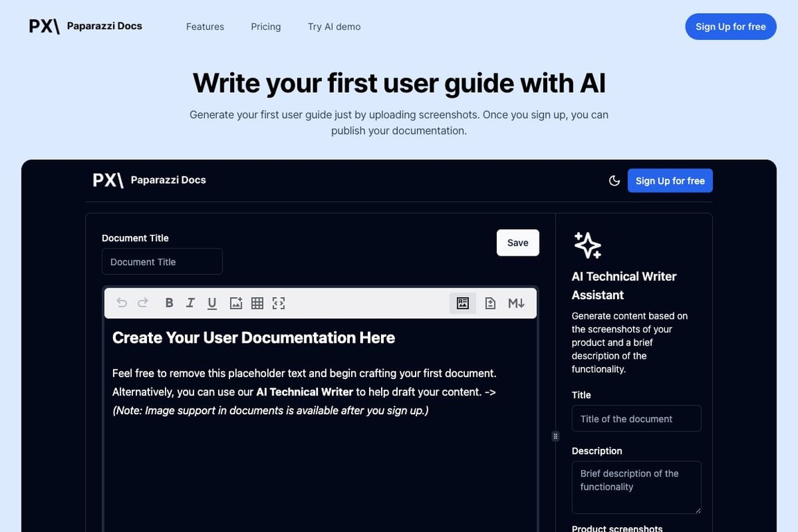The height and width of the screenshot is (532, 798).
Task: Click the undo icon in editor toolbar
Action: coord(122,303)
